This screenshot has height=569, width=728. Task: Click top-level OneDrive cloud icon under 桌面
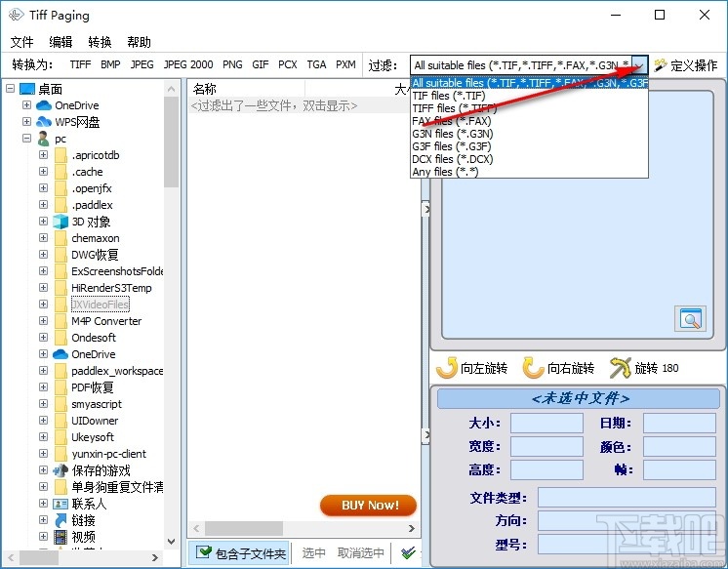coord(44,105)
